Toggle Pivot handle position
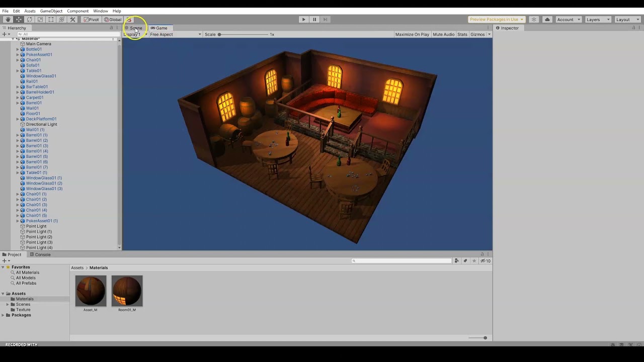 [92, 20]
